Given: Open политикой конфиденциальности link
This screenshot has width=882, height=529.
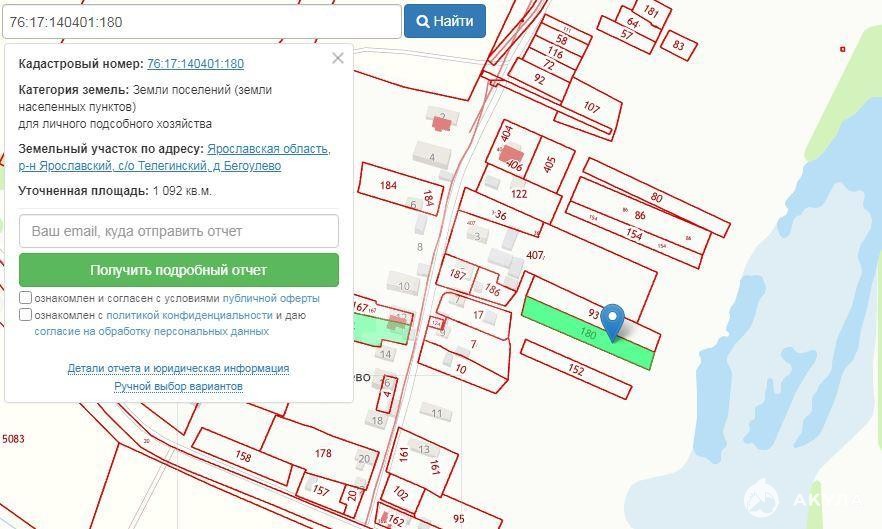Looking at the screenshot, I should pos(189,315).
